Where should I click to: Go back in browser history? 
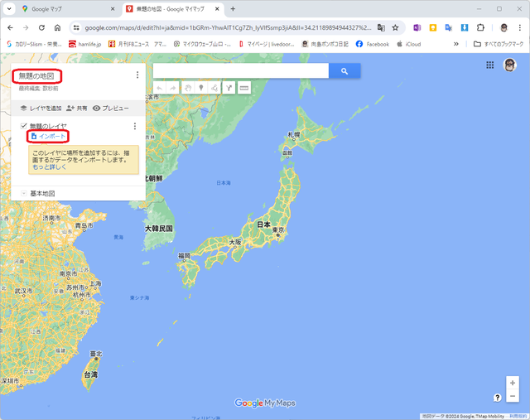pyautogui.click(x=10, y=27)
